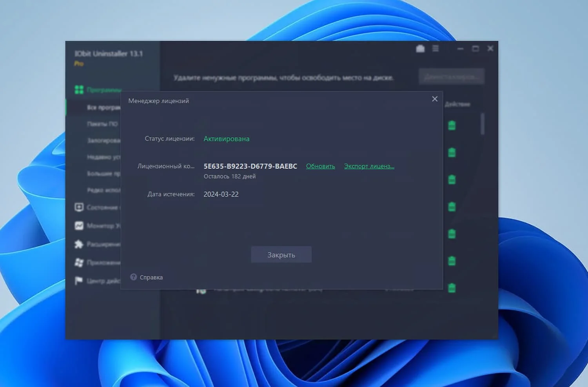Viewport: 588px width, 387px height.
Task: Minimize the IObit Uninstaller window
Action: [460, 49]
